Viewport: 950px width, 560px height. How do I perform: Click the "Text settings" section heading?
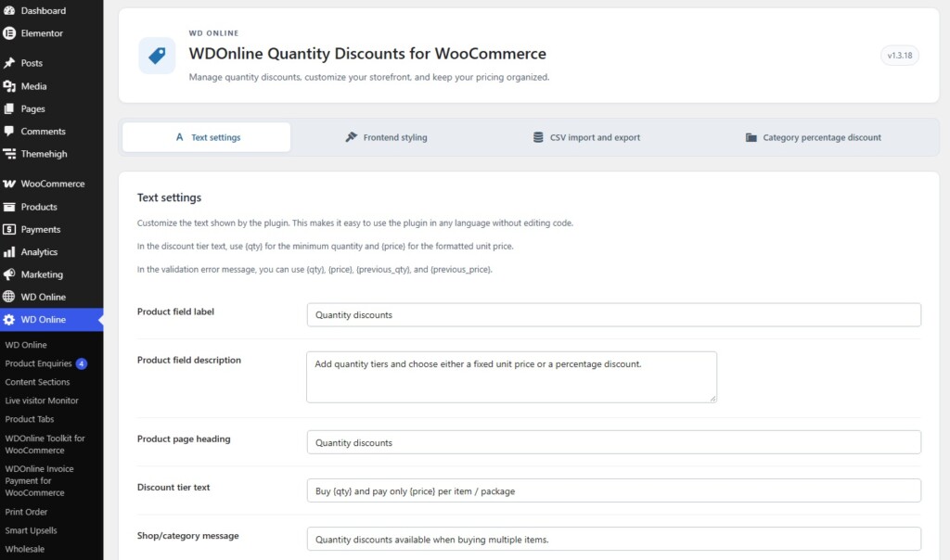[169, 198]
